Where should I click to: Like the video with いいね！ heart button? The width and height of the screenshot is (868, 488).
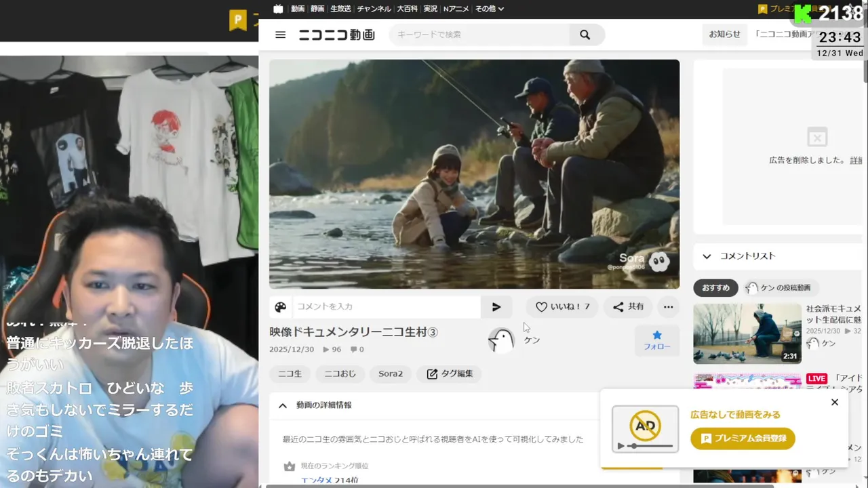point(562,307)
